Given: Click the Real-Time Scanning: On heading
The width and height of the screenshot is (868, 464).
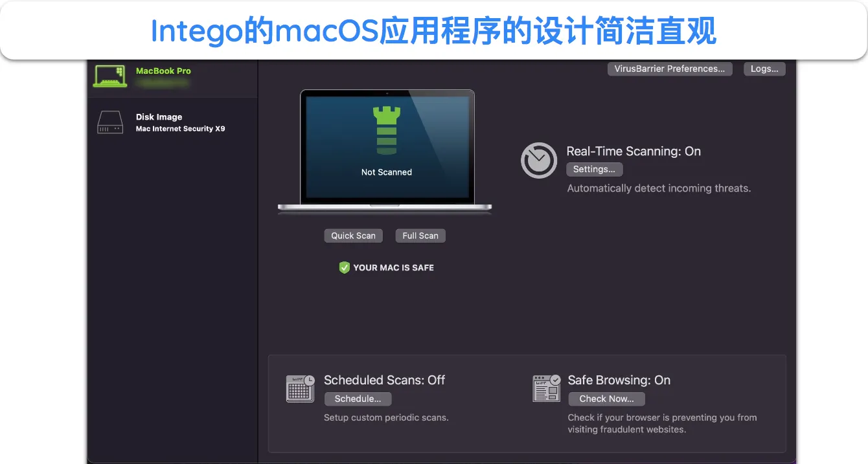Looking at the screenshot, I should 634,151.
